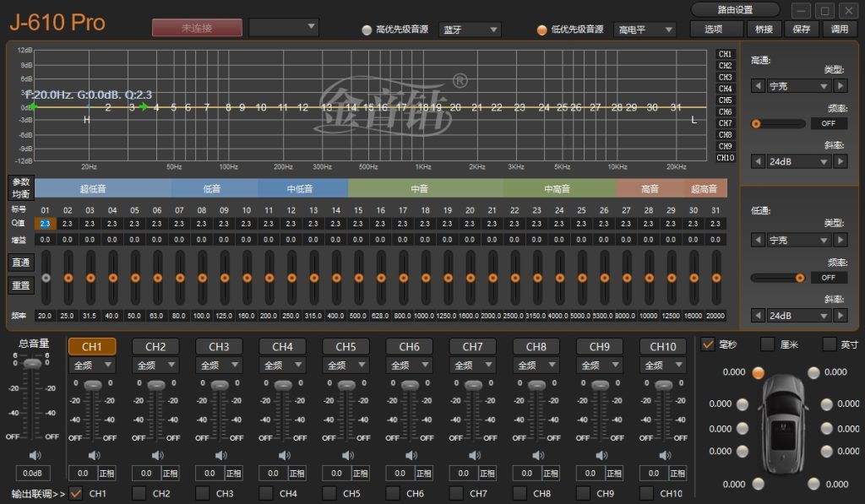Switch to the CH6 output channel tab
Viewport: 865px width, 504px height.
[x=410, y=346]
